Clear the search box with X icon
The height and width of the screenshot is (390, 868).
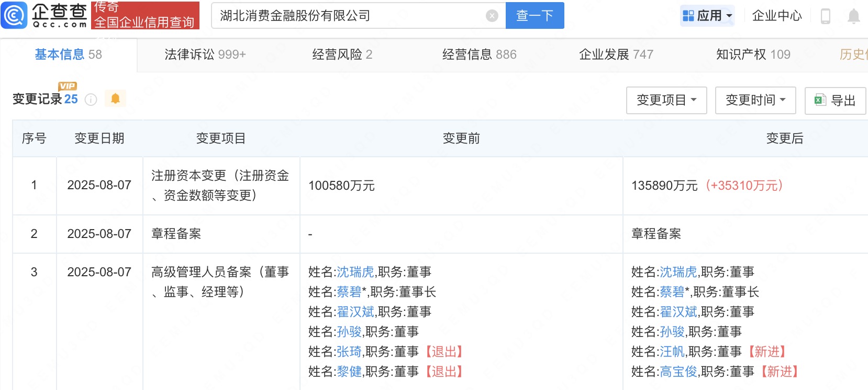(492, 16)
